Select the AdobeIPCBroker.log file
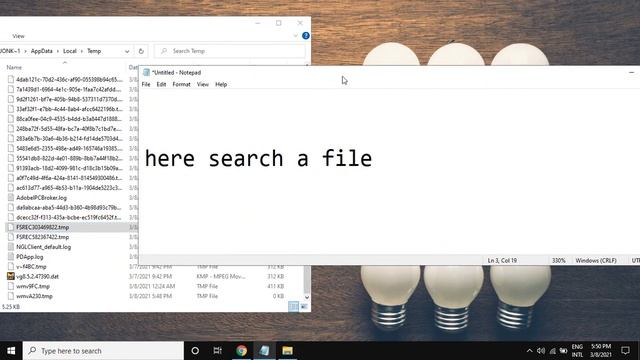 (x=41, y=198)
